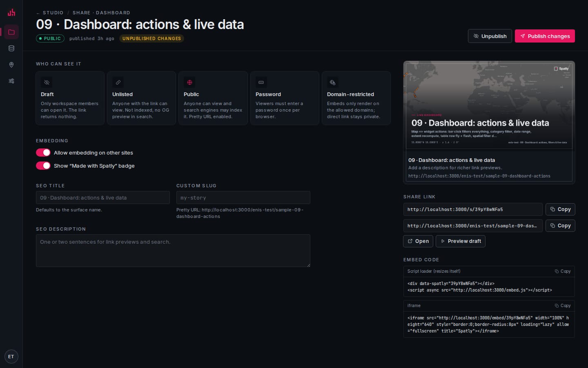This screenshot has width=588, height=368.
Task: Select the Password visibility option
Action: 285,98
